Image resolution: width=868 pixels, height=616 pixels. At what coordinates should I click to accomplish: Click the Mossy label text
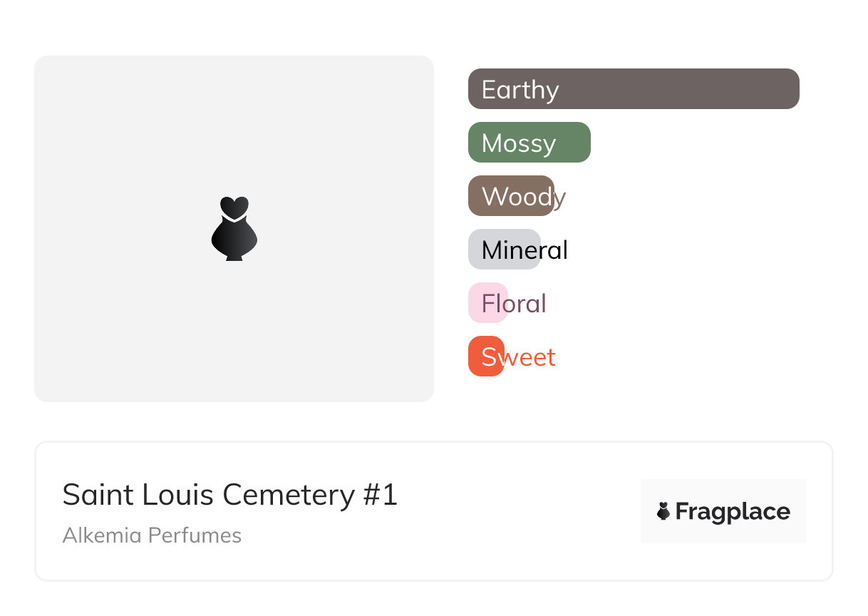click(519, 143)
